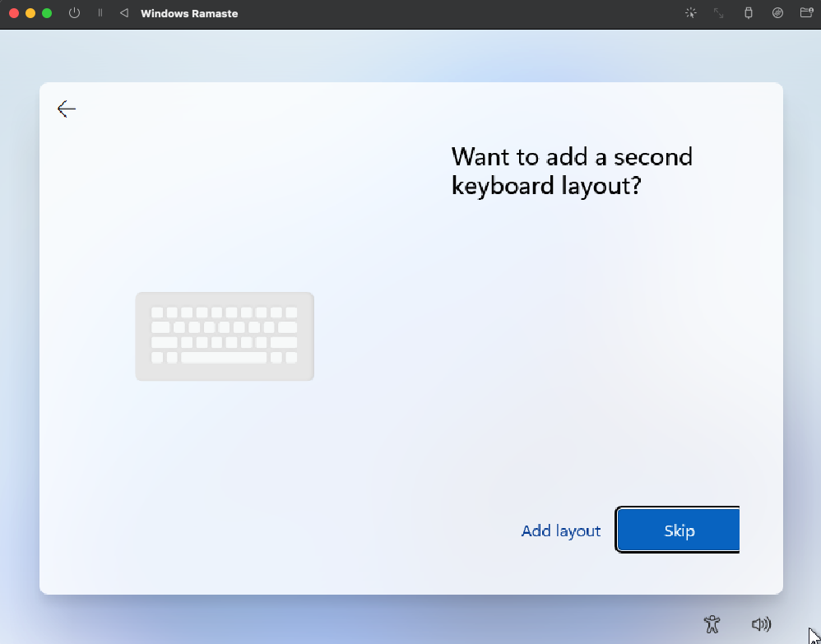
Task: Click the resize window arrows icon
Action: tap(719, 13)
